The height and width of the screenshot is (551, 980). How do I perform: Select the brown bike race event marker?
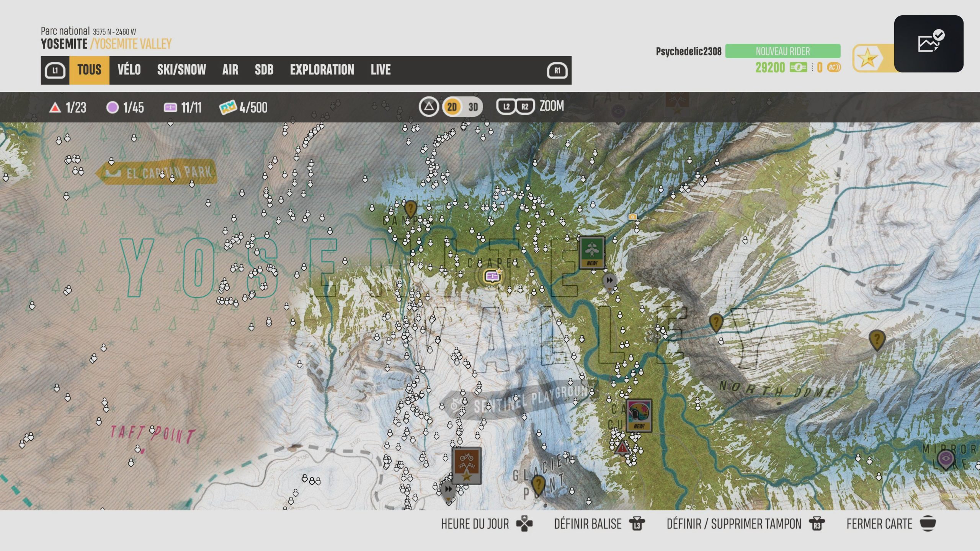pos(466,466)
